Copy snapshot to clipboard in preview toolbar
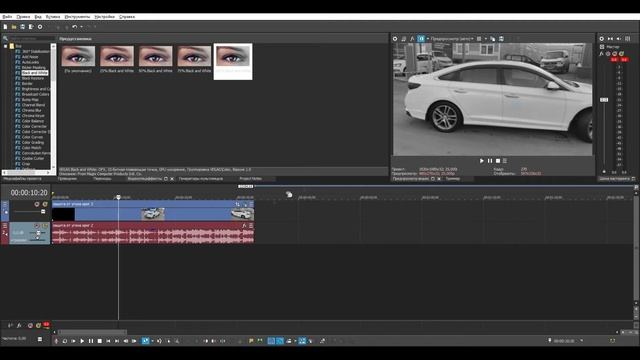The height and width of the screenshot is (360, 640). pyautogui.click(x=493, y=39)
